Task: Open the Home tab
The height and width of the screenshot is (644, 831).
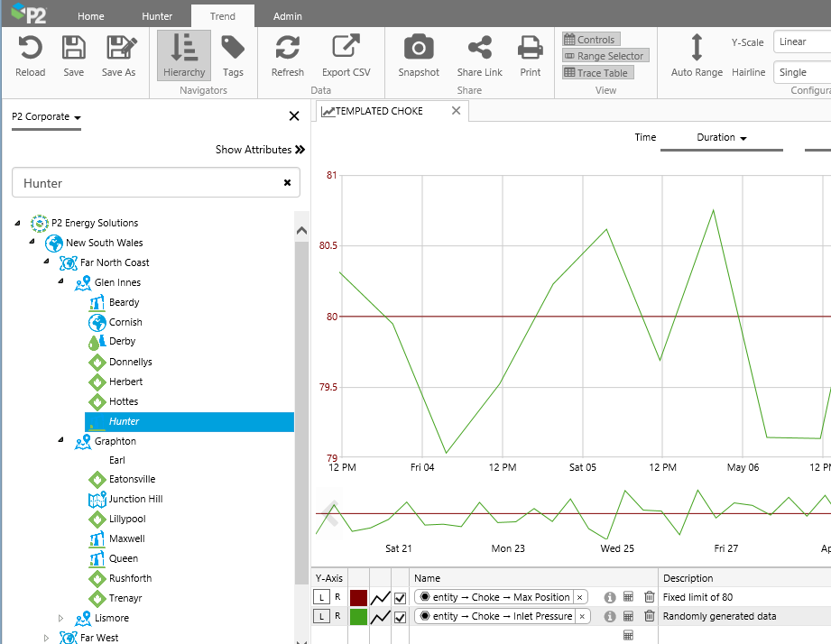Action: tap(90, 16)
